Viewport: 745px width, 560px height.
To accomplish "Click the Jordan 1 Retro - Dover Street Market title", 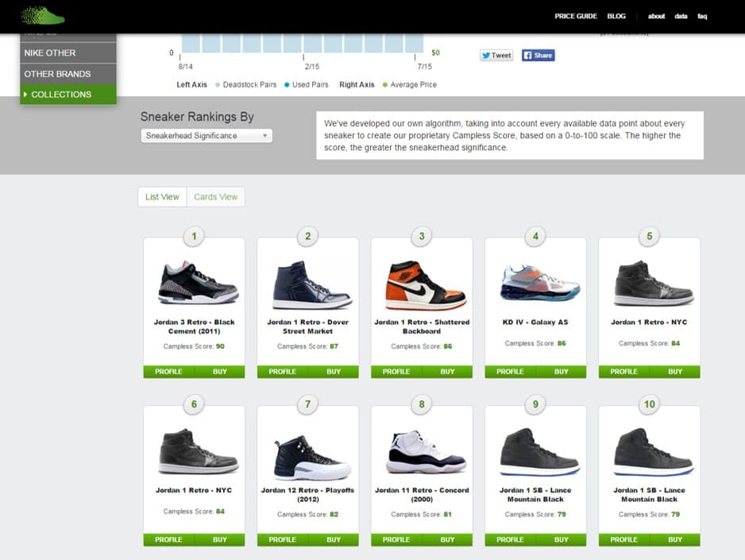I will (308, 326).
